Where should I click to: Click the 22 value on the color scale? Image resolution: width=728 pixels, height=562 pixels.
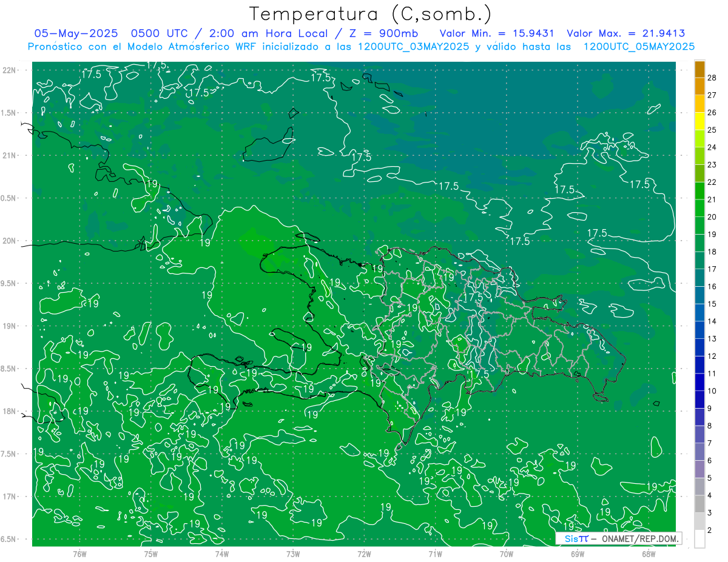tap(712, 182)
